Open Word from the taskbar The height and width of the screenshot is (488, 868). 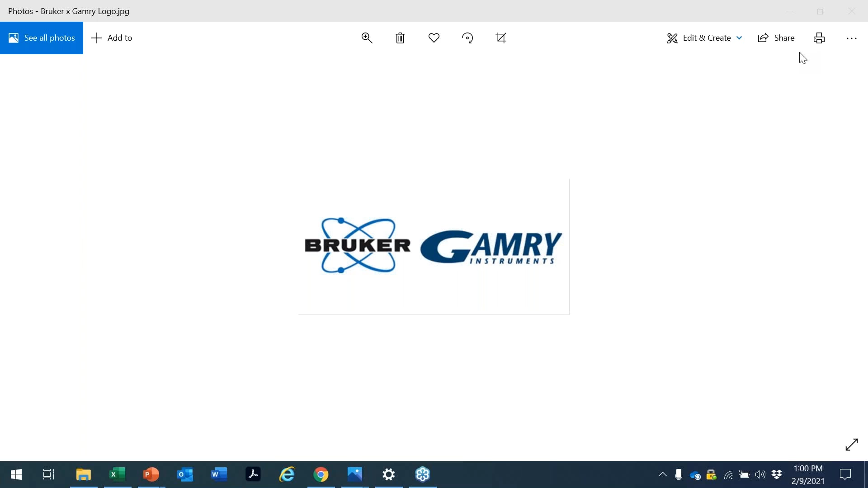219,474
